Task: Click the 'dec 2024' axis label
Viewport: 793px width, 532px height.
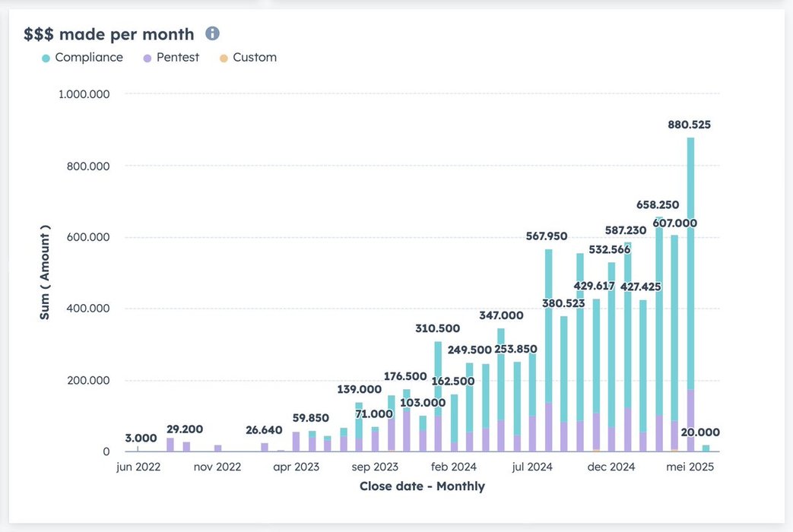Action: (611, 467)
